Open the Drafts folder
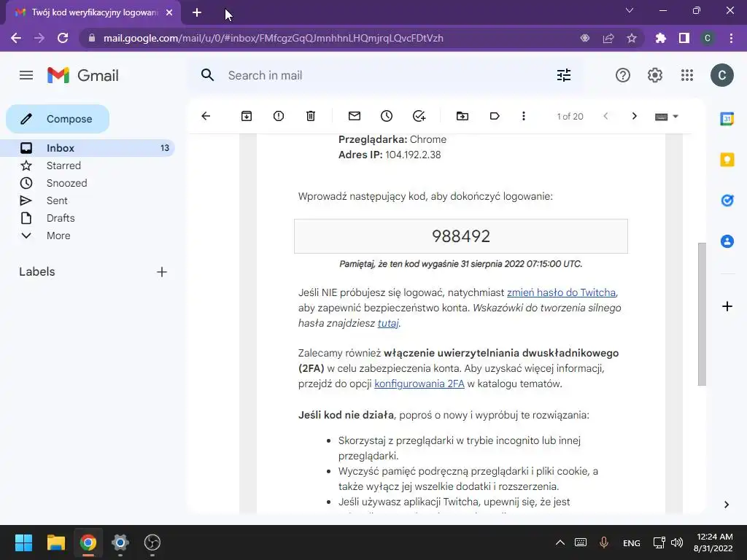The image size is (747, 560). 88,218
